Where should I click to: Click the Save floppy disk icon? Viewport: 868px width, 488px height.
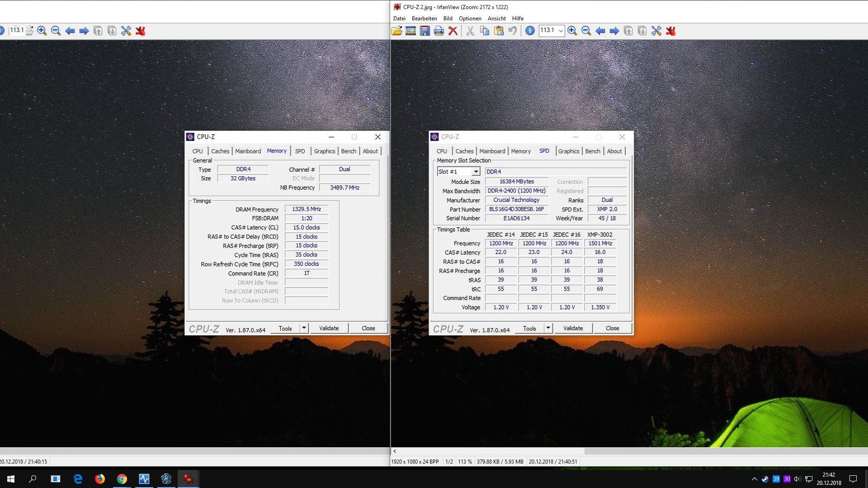pos(425,31)
